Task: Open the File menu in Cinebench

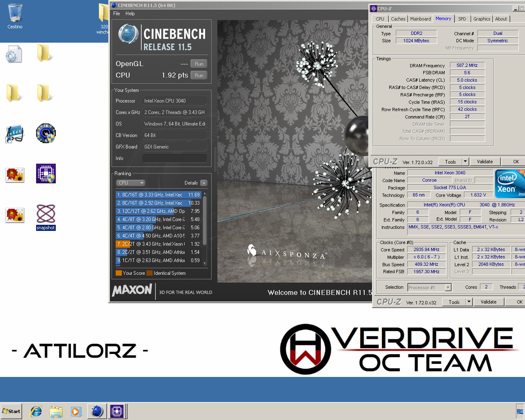Action: pyautogui.click(x=116, y=14)
